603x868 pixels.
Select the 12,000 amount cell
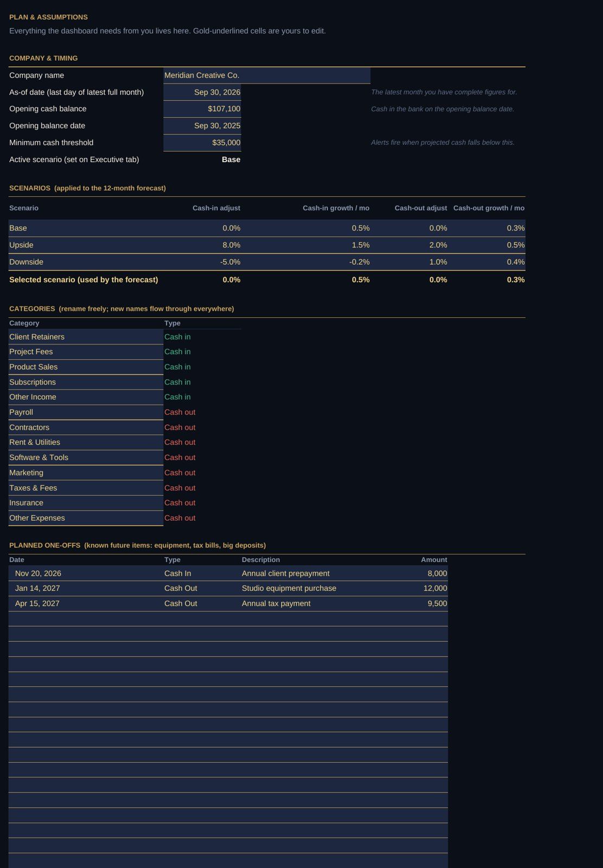(409, 589)
